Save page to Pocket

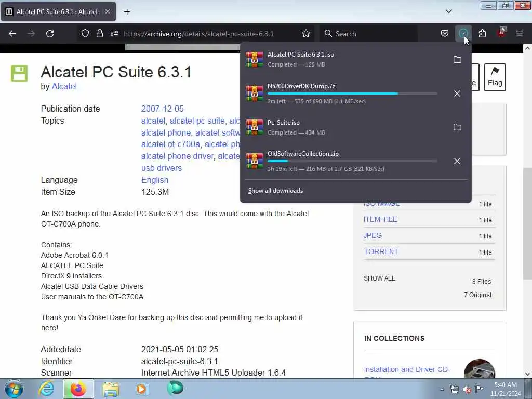coord(445,34)
